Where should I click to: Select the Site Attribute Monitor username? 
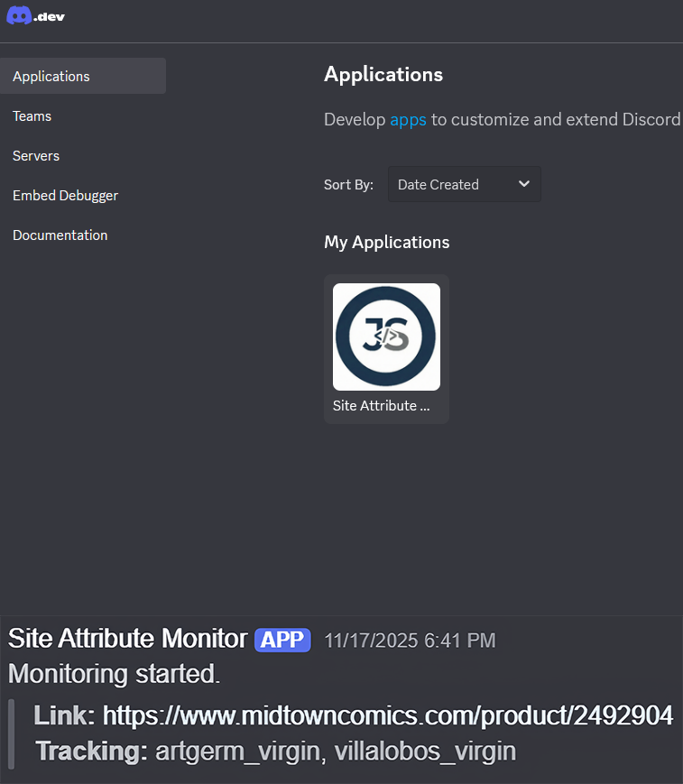click(128, 639)
